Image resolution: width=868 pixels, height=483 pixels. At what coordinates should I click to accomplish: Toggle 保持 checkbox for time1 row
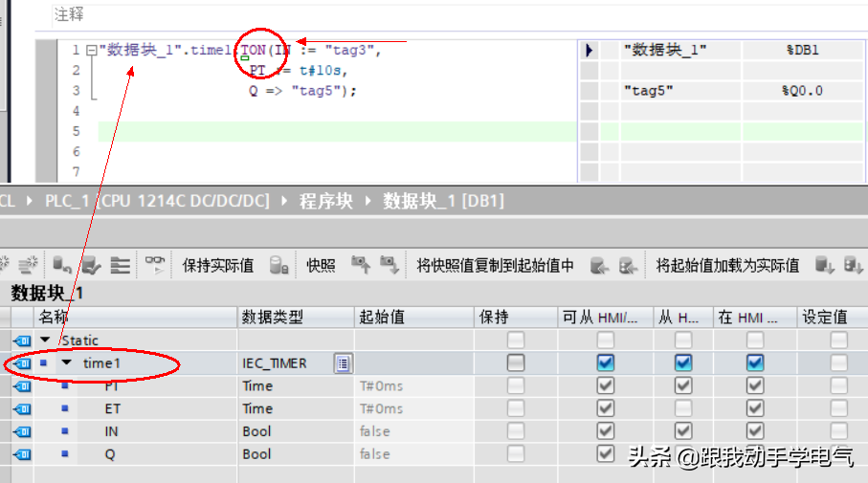coord(516,362)
